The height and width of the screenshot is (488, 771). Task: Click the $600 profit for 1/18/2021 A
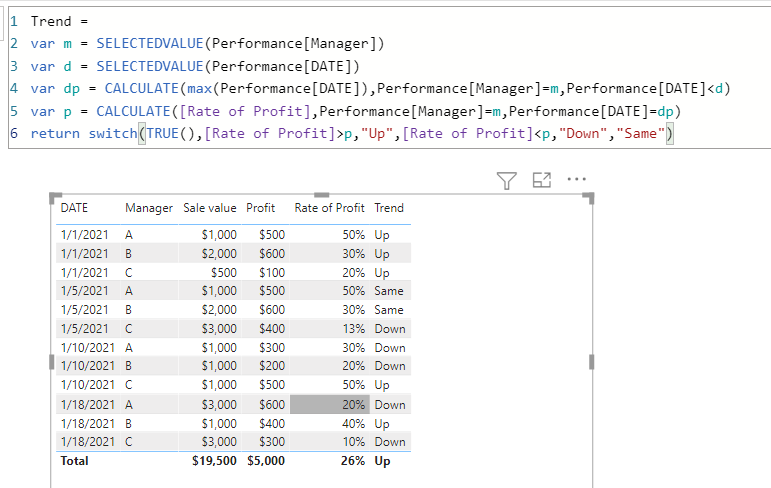(272, 404)
